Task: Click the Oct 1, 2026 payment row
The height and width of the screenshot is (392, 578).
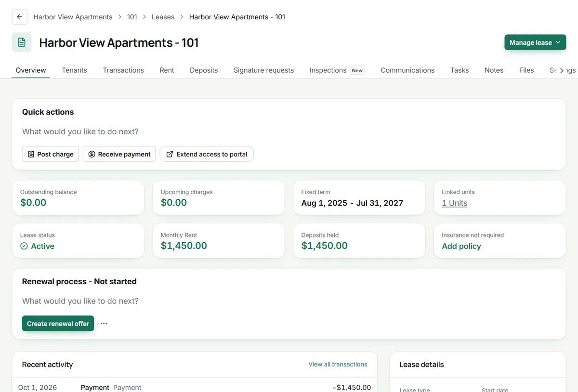Action: [195, 387]
